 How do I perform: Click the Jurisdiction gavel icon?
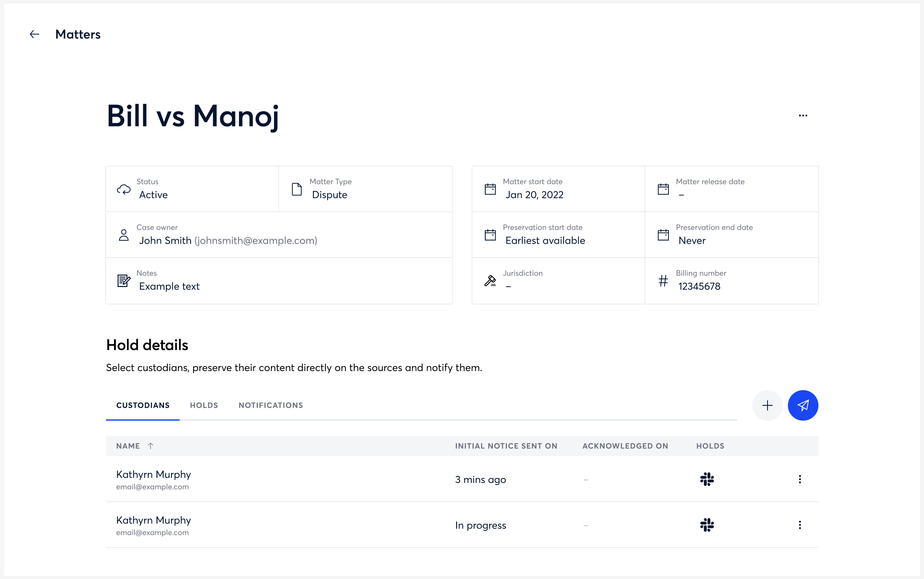(x=490, y=281)
